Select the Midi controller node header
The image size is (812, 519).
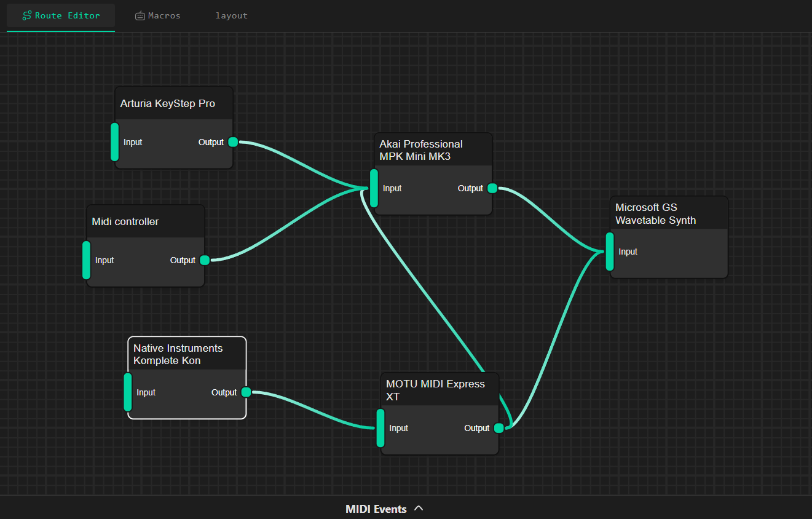point(145,221)
